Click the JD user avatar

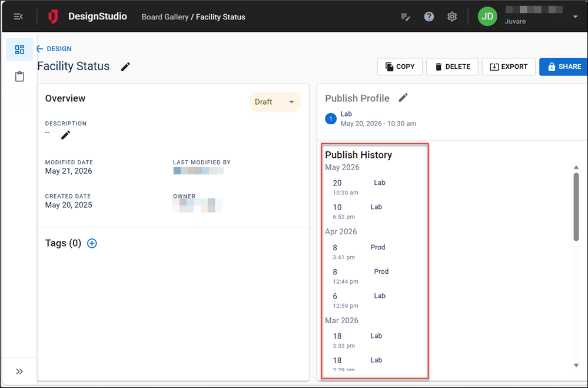click(487, 16)
